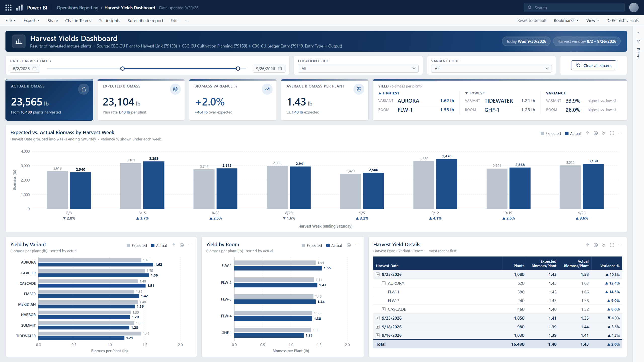Toggle Actual legend in Yield by Room
The height and width of the screenshot is (362, 644).
334,246
